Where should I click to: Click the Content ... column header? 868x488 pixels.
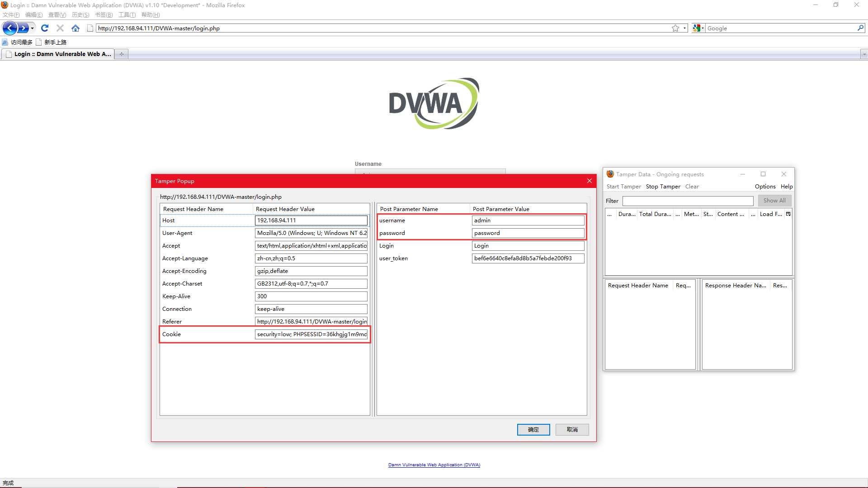(731, 214)
